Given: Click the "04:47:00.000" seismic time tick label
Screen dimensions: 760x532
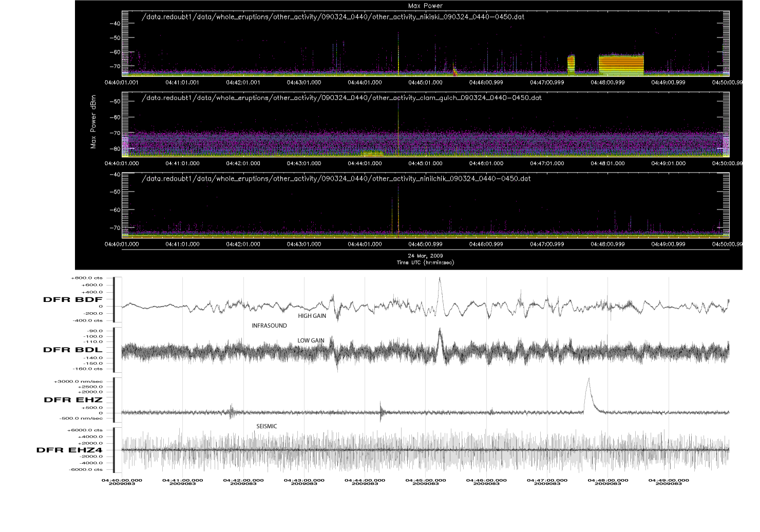Looking at the screenshot, I should (547, 480).
